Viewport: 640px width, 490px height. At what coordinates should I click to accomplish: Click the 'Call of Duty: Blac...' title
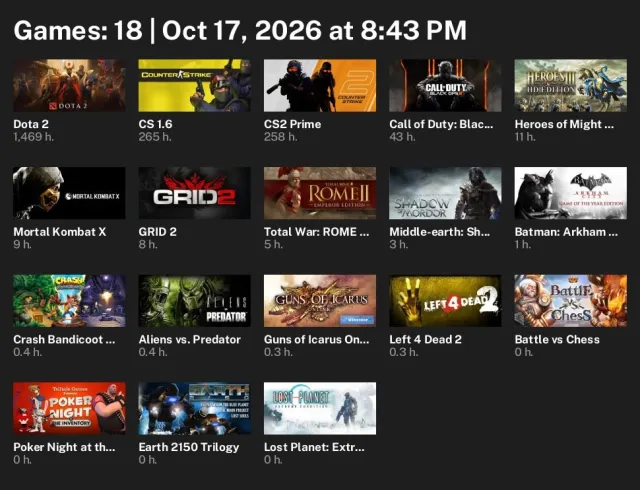441,124
